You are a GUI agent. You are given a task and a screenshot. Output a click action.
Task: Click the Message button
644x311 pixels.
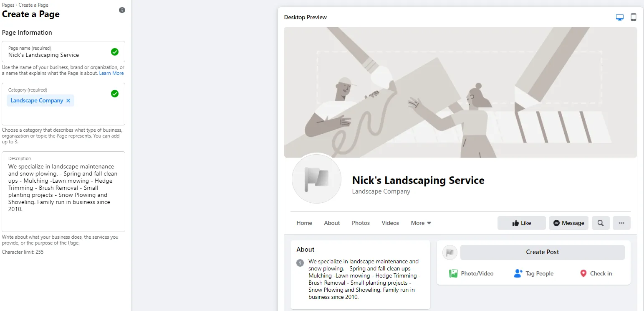568,223
